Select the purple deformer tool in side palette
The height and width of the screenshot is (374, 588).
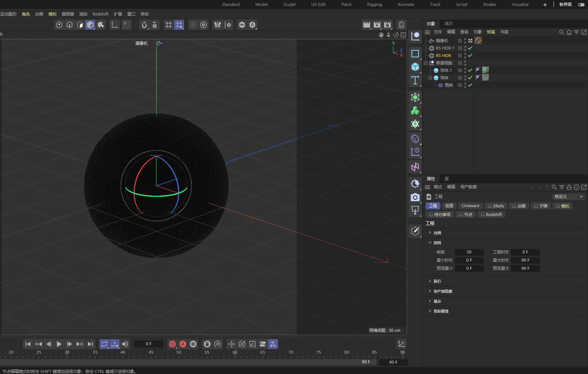pyautogui.click(x=415, y=138)
